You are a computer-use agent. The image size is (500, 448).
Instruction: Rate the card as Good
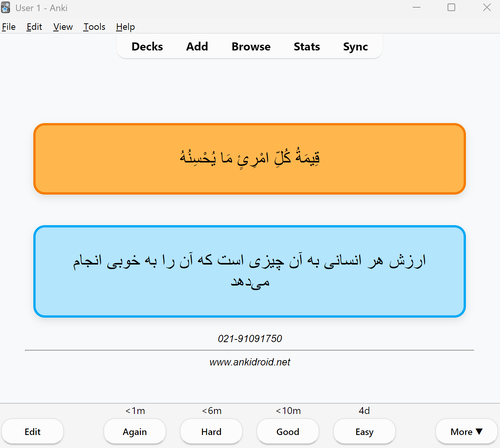point(288,432)
